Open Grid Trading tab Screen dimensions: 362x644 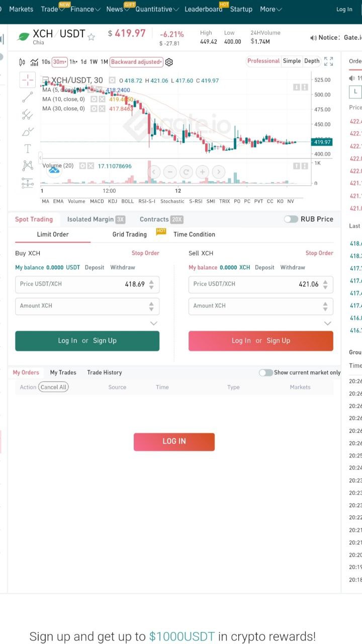click(130, 234)
